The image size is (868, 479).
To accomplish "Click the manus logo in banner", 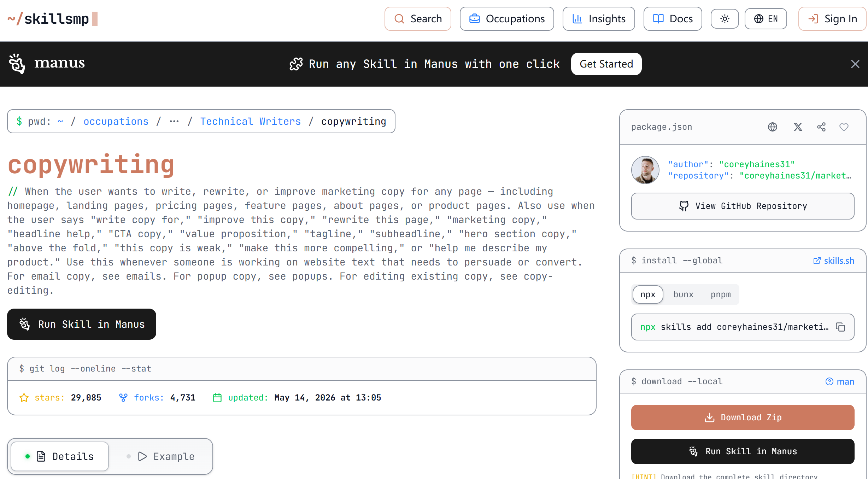I will (47, 64).
